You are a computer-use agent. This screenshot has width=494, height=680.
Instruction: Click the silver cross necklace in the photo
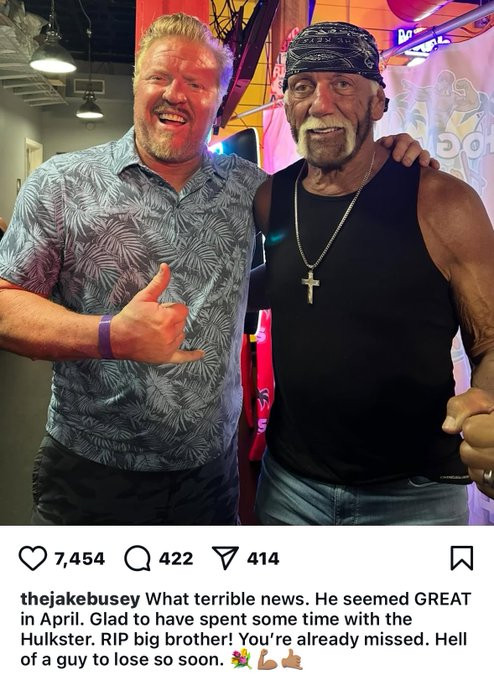311,287
